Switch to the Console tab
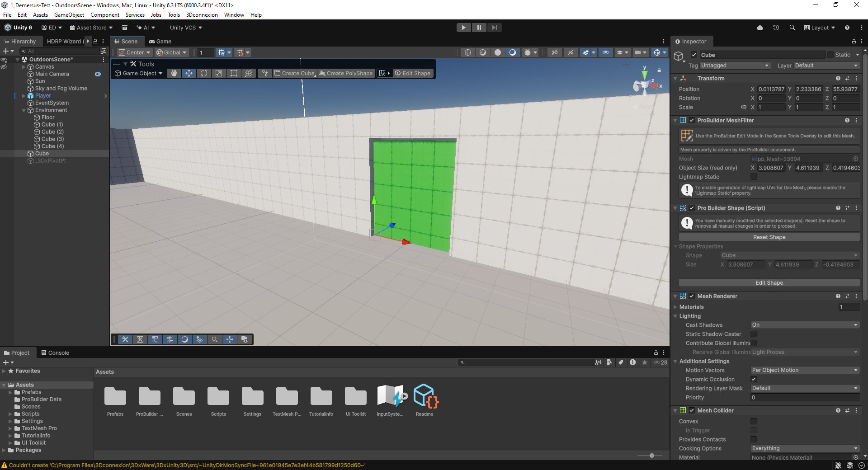Screen dimensions: 868x470 click(x=55, y=353)
